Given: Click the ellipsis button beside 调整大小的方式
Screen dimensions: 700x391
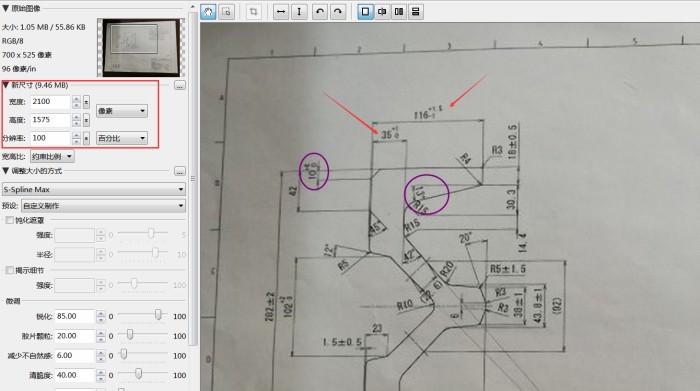Looking at the screenshot, I should [180, 171].
